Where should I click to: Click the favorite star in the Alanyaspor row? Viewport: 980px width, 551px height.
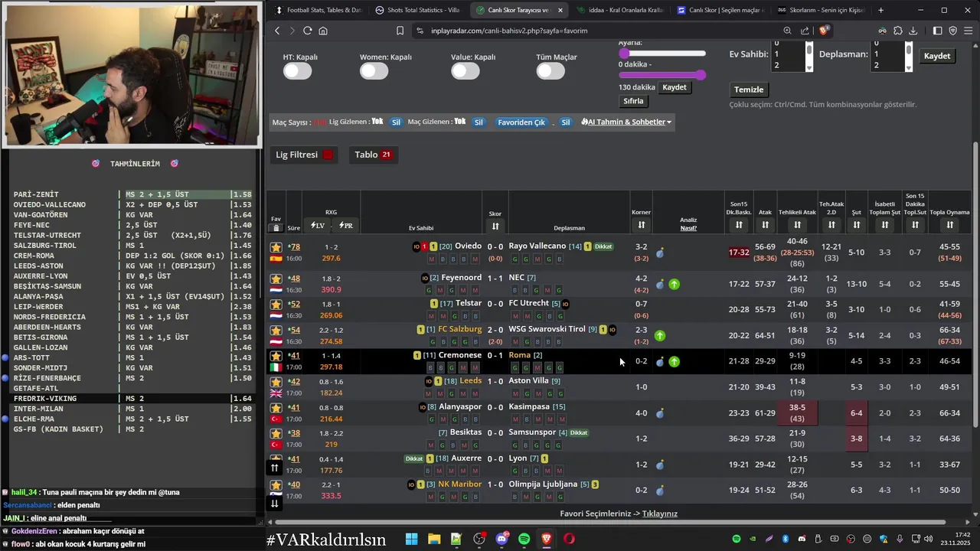(276, 408)
